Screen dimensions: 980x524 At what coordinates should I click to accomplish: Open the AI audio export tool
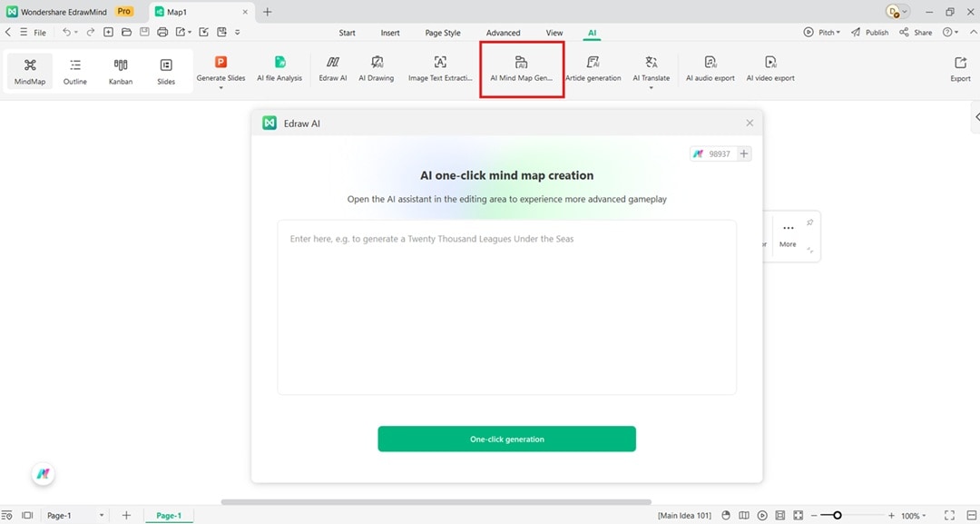tap(710, 70)
